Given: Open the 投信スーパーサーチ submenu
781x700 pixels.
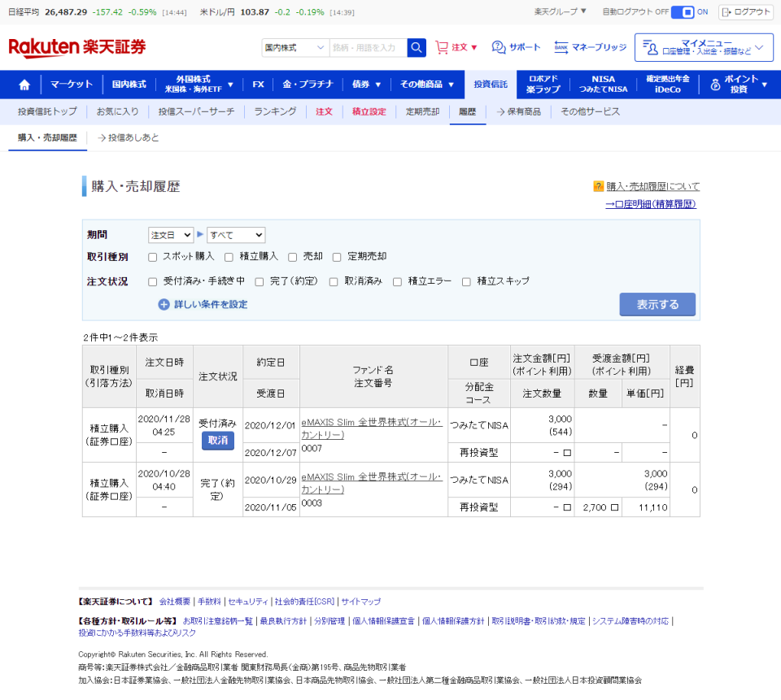Looking at the screenshot, I should [x=196, y=111].
